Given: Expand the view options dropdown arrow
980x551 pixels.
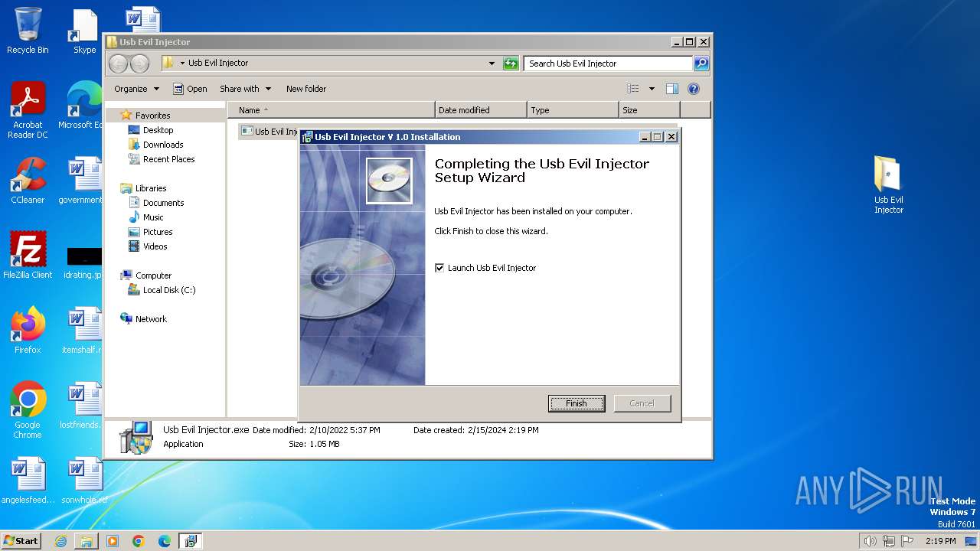Looking at the screenshot, I should coord(652,89).
